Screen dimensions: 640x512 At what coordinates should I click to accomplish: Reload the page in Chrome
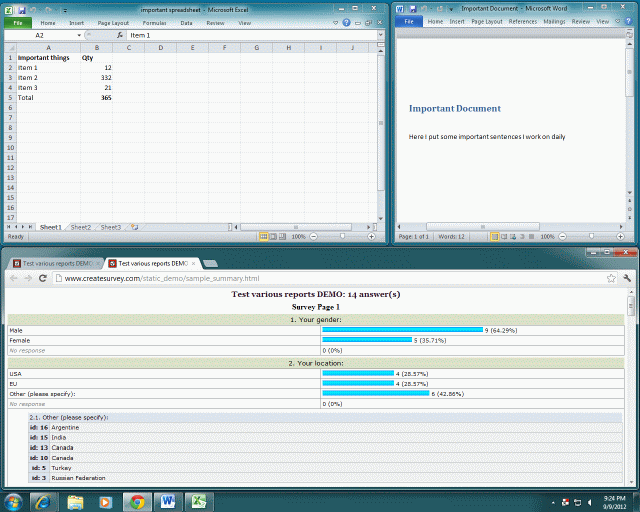click(42, 278)
